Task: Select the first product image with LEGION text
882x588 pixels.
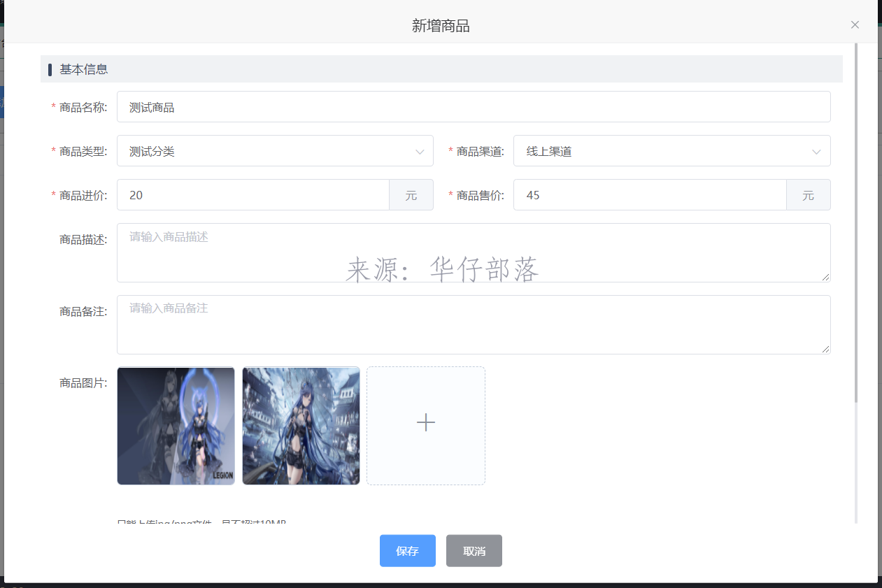Action: click(176, 426)
